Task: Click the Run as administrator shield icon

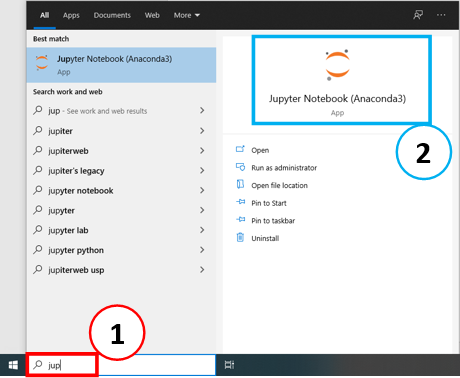Action: pos(240,167)
